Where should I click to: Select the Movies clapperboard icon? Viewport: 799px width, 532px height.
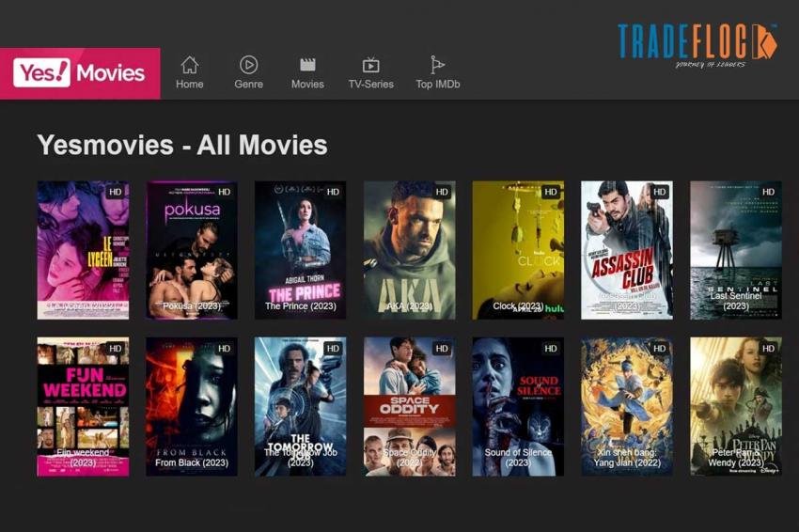(x=307, y=65)
